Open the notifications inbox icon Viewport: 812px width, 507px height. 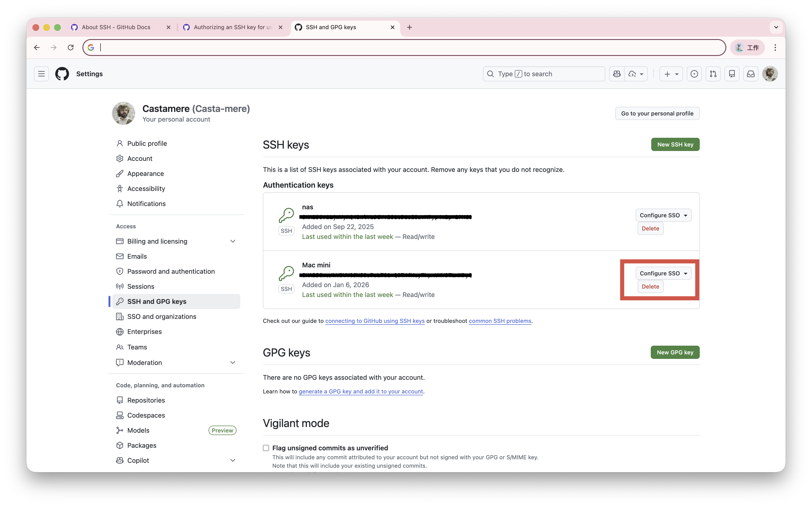(x=751, y=74)
